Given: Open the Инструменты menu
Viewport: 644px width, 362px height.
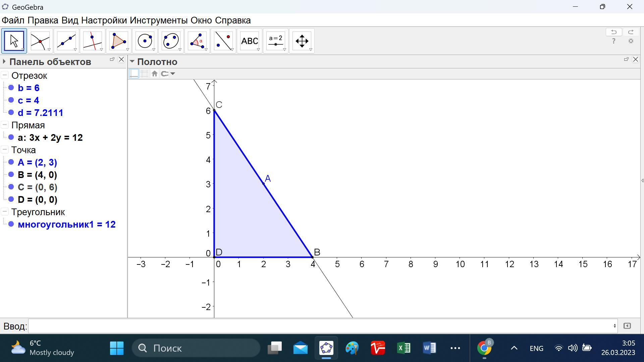Looking at the screenshot, I should (x=158, y=20).
